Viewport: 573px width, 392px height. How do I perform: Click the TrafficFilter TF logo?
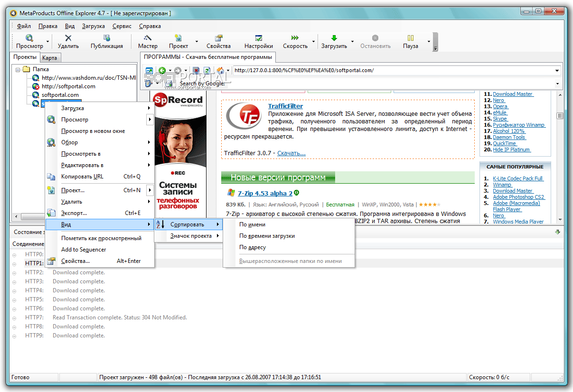click(243, 116)
